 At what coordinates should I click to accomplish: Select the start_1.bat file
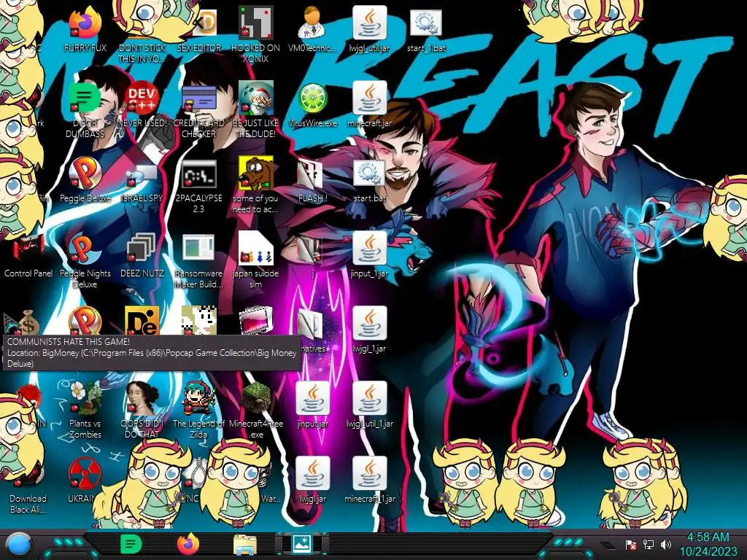(426, 24)
